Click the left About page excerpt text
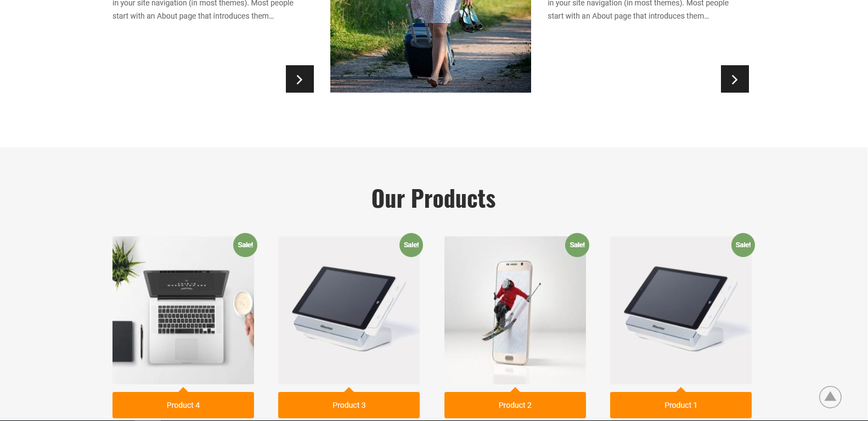Image resolution: width=868 pixels, height=421 pixels. (x=203, y=10)
